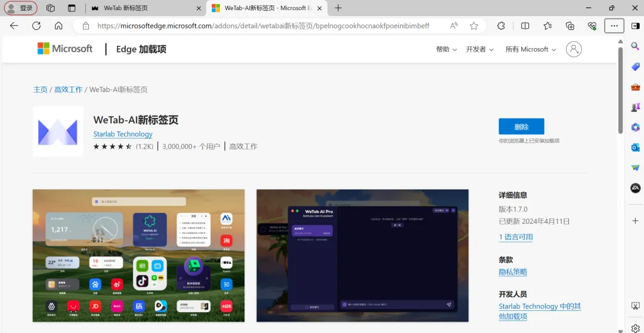Open the 1 语言可用 link
Image resolution: width=644 pixels, height=333 pixels.
click(x=515, y=237)
